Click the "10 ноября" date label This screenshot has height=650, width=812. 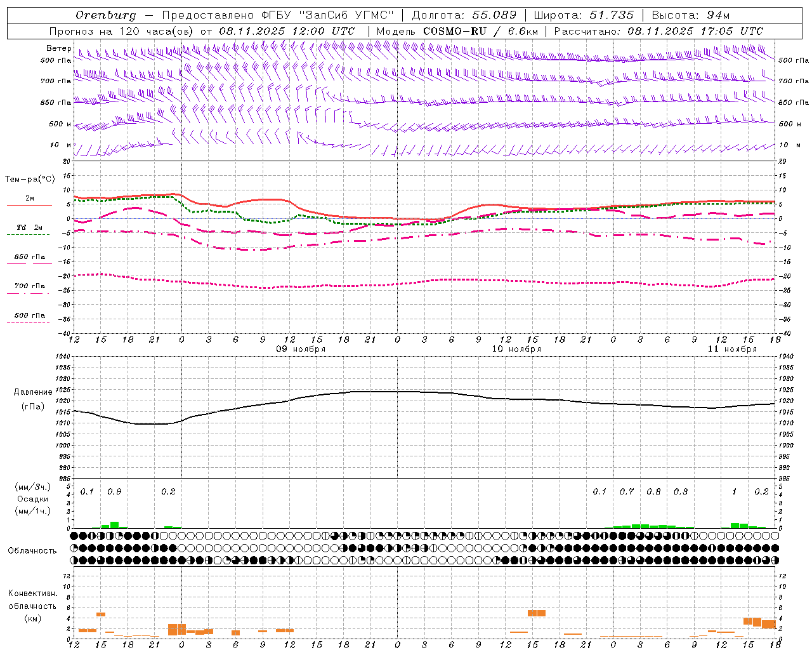[x=516, y=349]
